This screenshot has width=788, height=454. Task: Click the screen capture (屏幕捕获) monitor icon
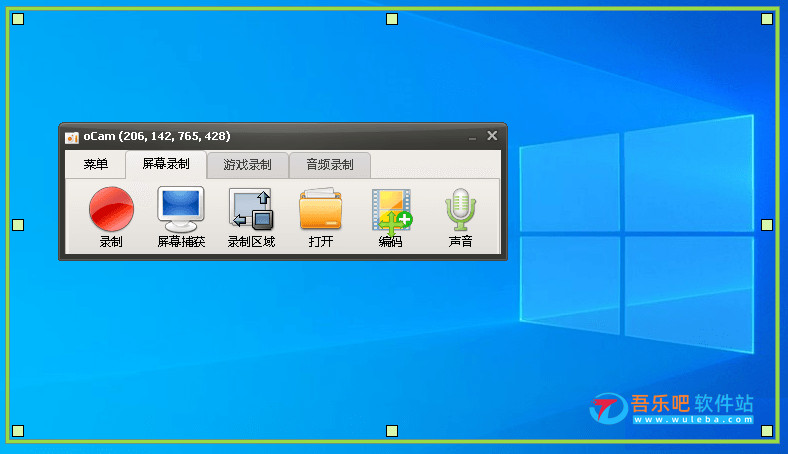tap(181, 210)
